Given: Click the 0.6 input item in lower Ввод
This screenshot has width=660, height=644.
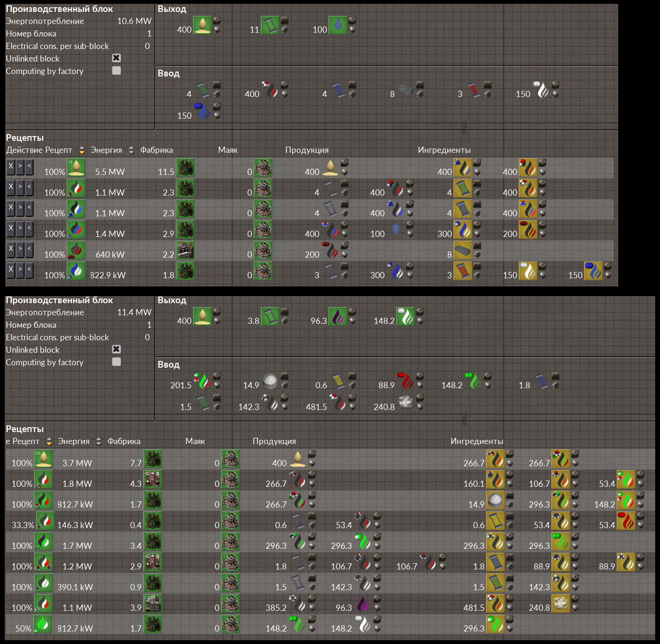Looking at the screenshot, I should (338, 381).
